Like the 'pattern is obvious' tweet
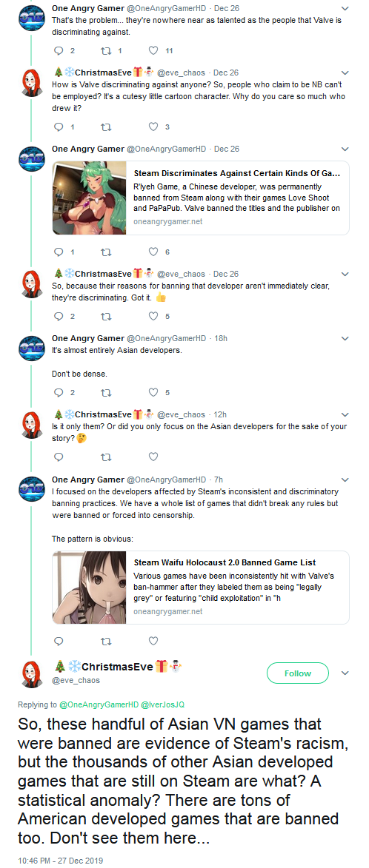This screenshot has height=868, width=369. point(153,641)
